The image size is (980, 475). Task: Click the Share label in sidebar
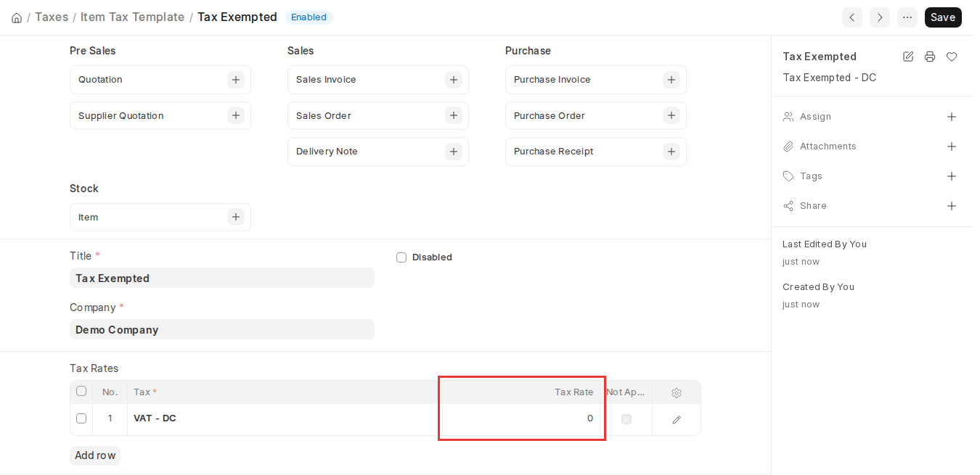pyautogui.click(x=813, y=206)
